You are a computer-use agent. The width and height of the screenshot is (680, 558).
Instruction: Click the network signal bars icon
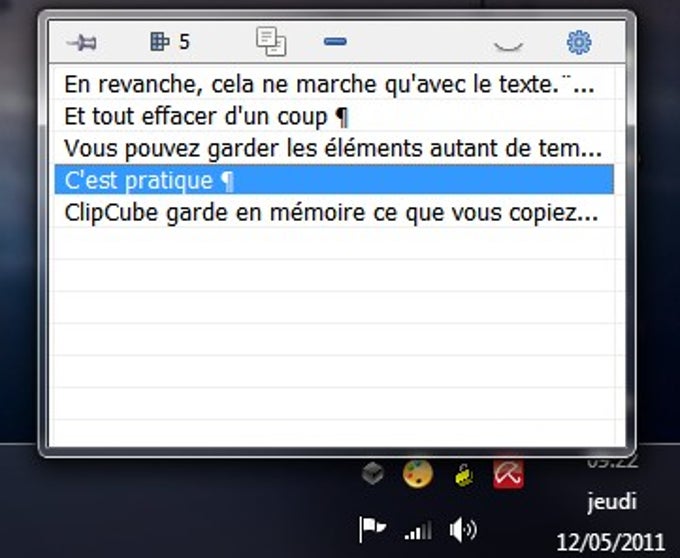click(418, 530)
